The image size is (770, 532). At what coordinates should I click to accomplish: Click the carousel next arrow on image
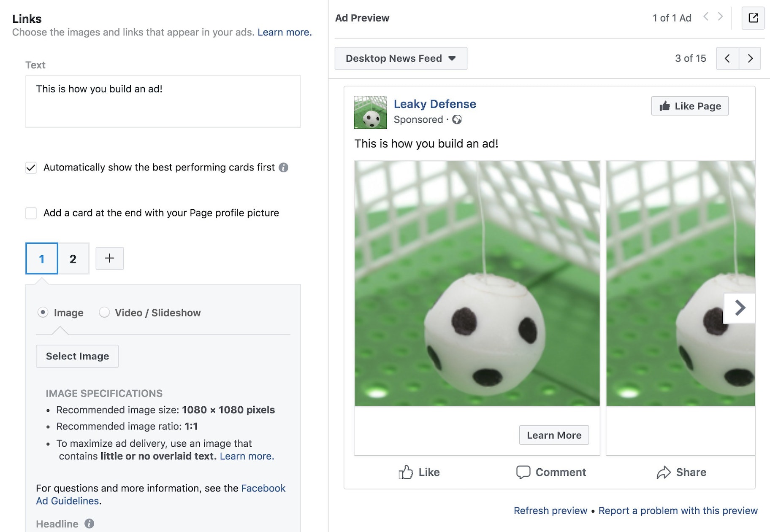740,308
